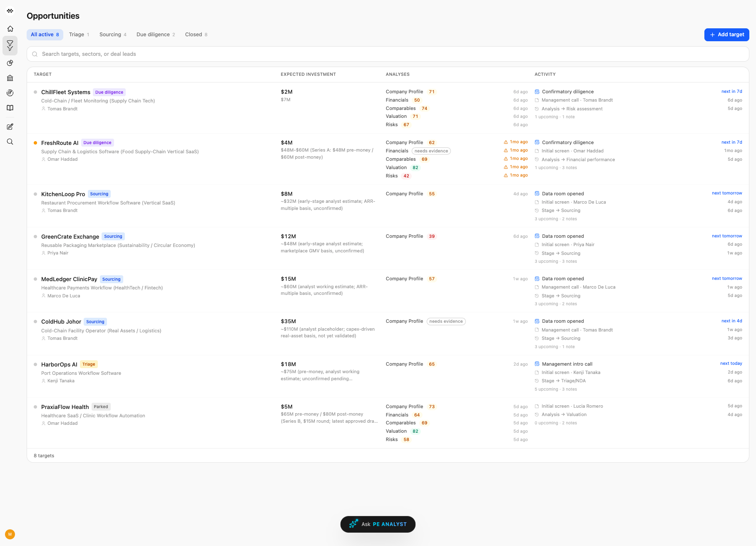Viewport: 756px width, 546px height.
Task: Click GreenCrate Company Profile score 39
Action: 432,236
